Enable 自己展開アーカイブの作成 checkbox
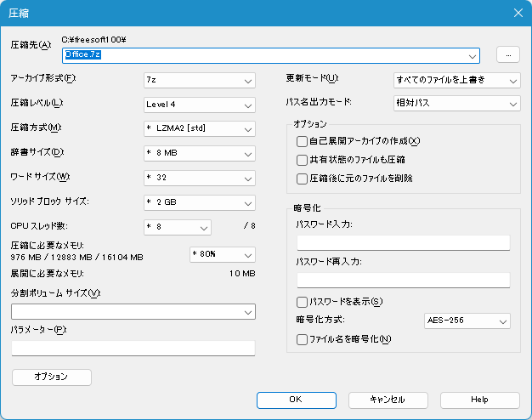Viewport: 532px width, 420px height. click(302, 141)
